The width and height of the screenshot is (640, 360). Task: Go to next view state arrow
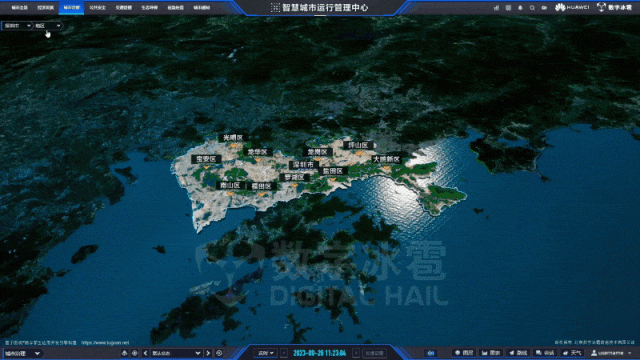click(x=208, y=353)
